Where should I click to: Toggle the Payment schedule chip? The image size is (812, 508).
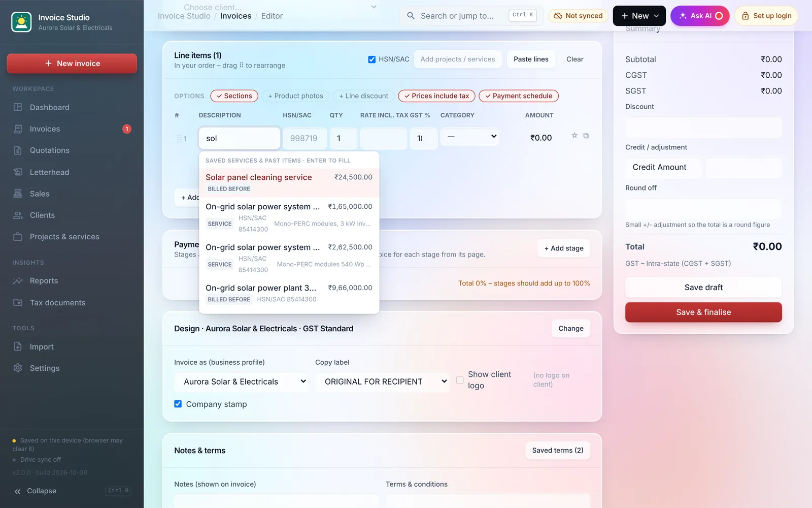point(519,96)
